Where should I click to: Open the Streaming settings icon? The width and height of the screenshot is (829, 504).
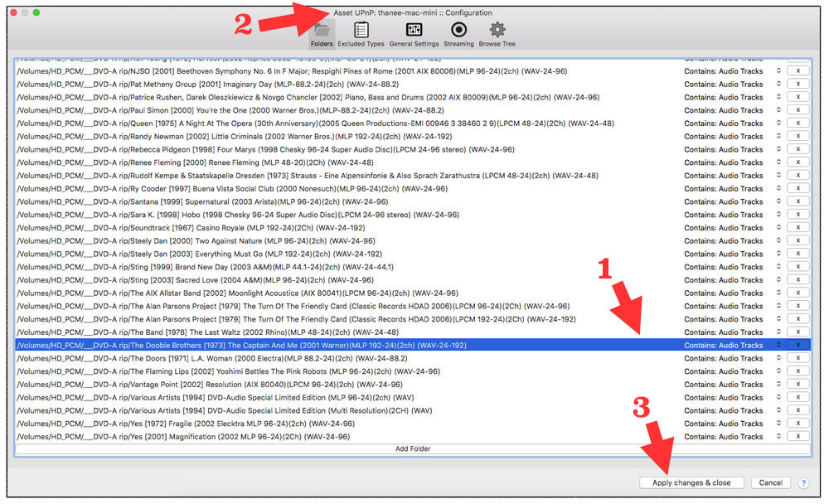(458, 33)
